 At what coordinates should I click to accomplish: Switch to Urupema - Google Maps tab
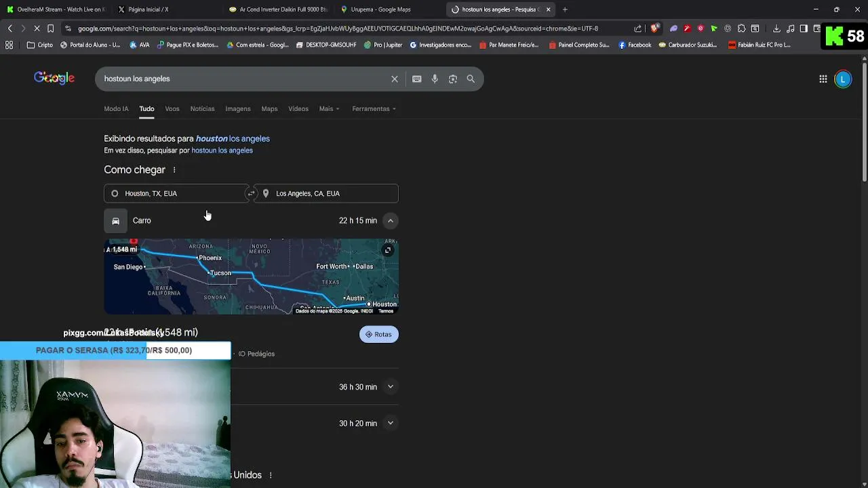coord(389,9)
